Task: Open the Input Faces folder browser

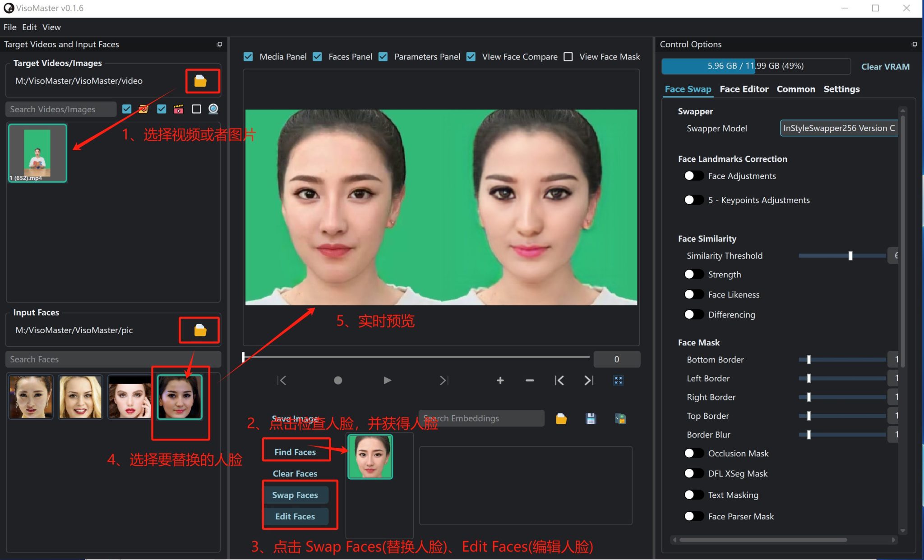Action: [x=200, y=330]
